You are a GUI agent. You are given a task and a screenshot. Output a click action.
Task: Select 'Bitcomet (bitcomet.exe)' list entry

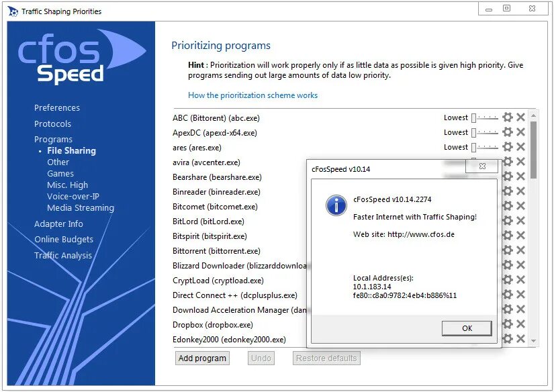(x=215, y=207)
